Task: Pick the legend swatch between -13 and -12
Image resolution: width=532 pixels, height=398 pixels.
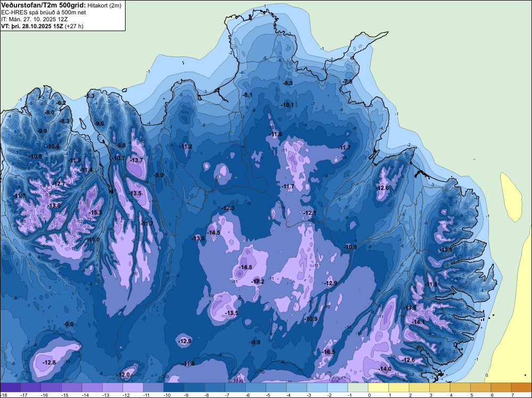Action: click(112, 387)
